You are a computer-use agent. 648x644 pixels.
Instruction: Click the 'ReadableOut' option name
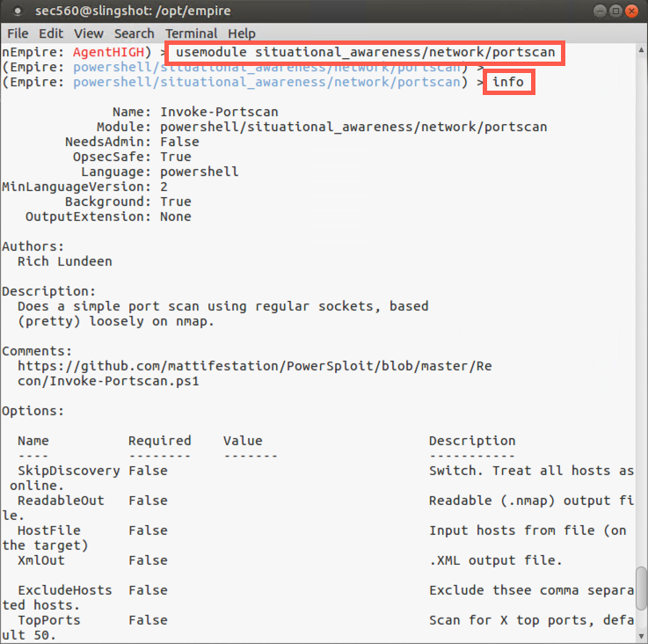(x=61, y=501)
